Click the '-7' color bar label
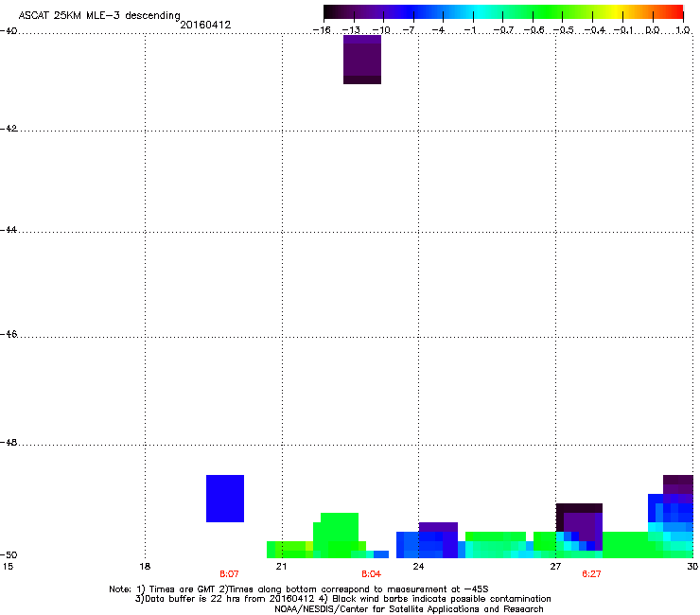Screen dimensions: 700x615 (410, 30)
